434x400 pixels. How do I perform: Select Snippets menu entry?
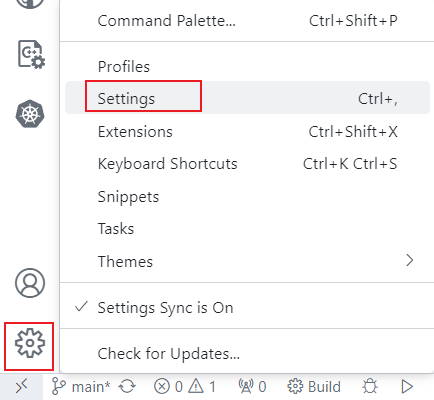coord(247,196)
